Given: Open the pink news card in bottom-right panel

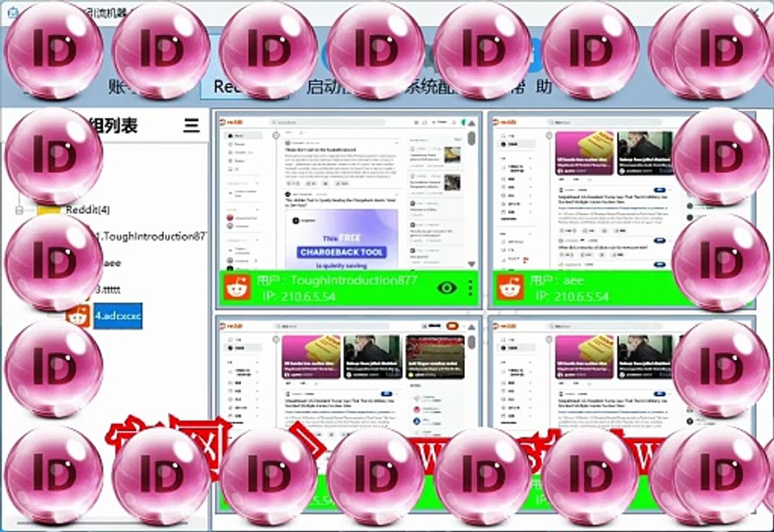Looking at the screenshot, I should [585, 357].
